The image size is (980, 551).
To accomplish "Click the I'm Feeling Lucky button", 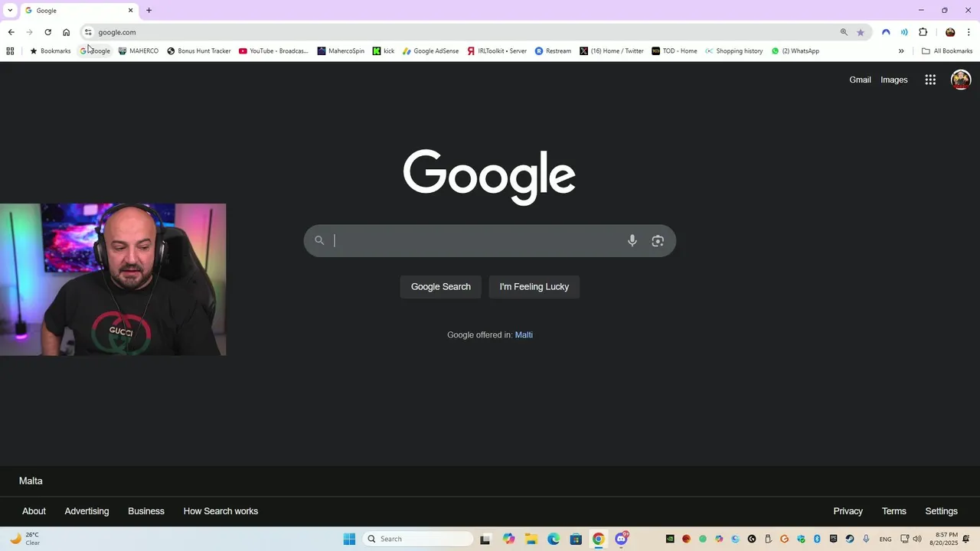I will point(534,287).
